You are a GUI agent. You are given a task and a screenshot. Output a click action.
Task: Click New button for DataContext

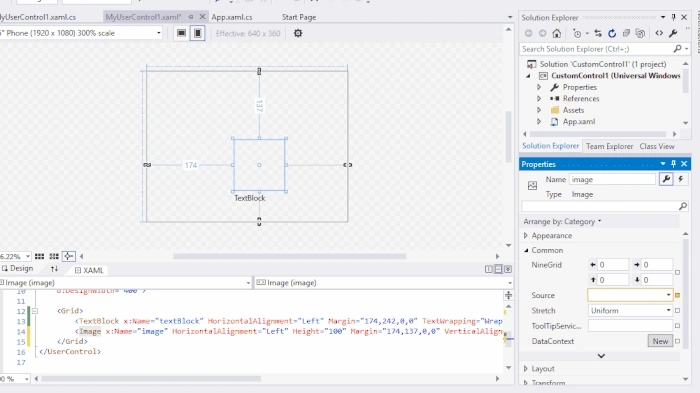[660, 341]
